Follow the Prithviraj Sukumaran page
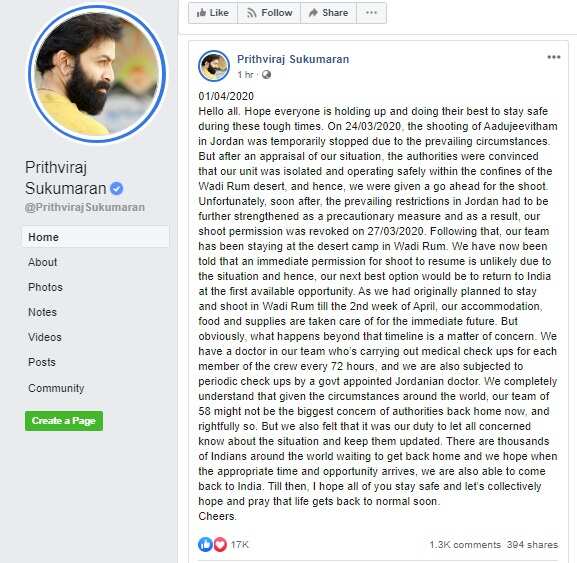 click(269, 13)
